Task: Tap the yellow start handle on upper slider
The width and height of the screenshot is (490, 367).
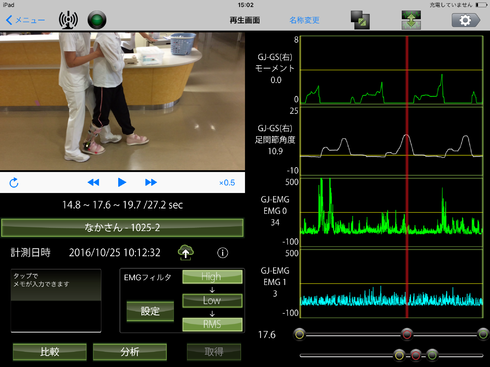Action: click(300, 334)
